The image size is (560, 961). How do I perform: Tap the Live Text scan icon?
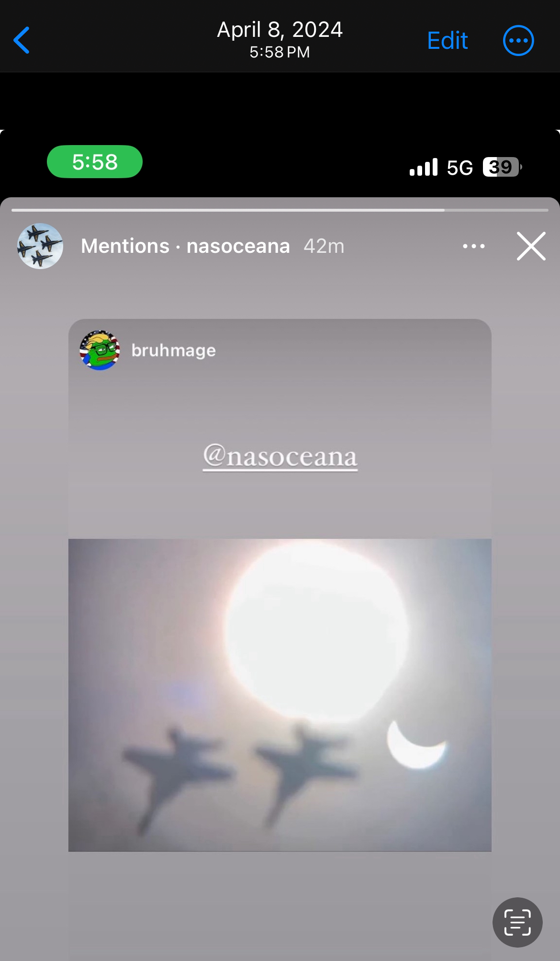(517, 922)
